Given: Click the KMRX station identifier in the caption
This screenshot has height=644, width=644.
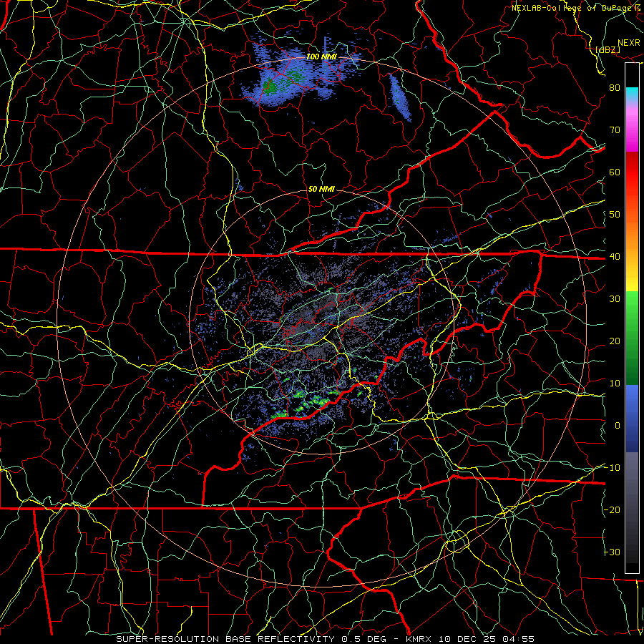Looking at the screenshot, I should click(x=421, y=639).
